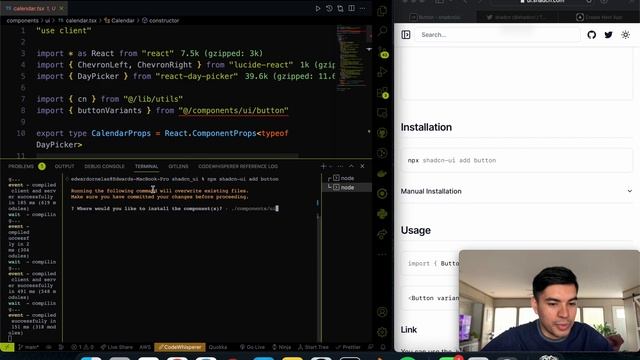The height and width of the screenshot is (360, 640).
Task: Click the Installation heading on shadcn page
Action: pyautogui.click(x=426, y=127)
